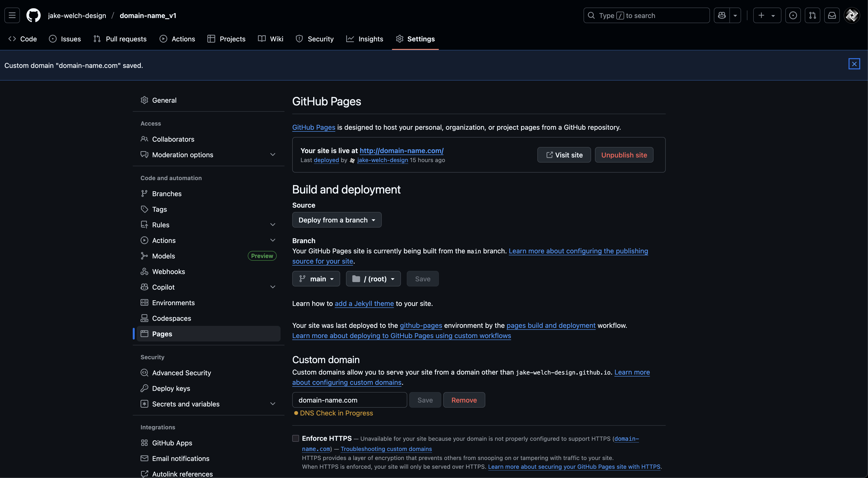Open the / (root) folder dropdown
The image size is (868, 478).
click(x=373, y=279)
